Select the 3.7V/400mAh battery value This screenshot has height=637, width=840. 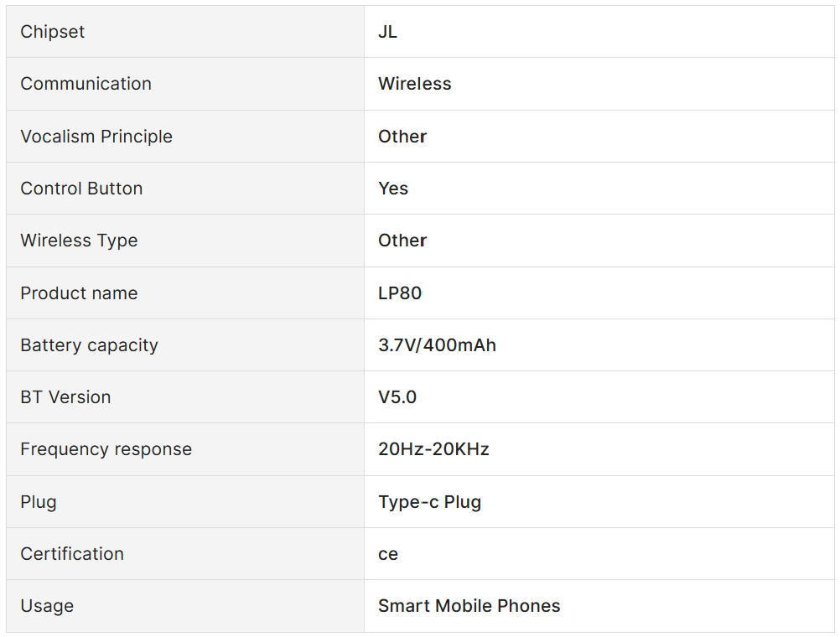[437, 345]
